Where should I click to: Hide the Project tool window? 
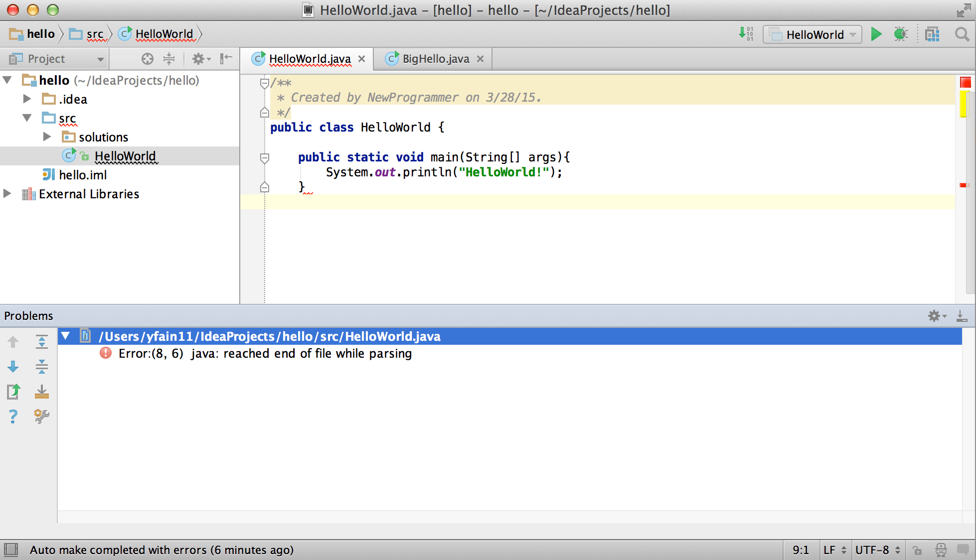[x=226, y=59]
